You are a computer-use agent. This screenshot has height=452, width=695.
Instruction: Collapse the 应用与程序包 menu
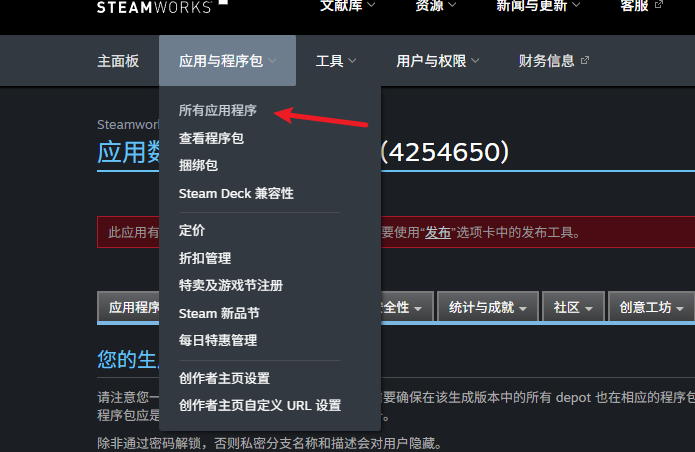point(227,61)
